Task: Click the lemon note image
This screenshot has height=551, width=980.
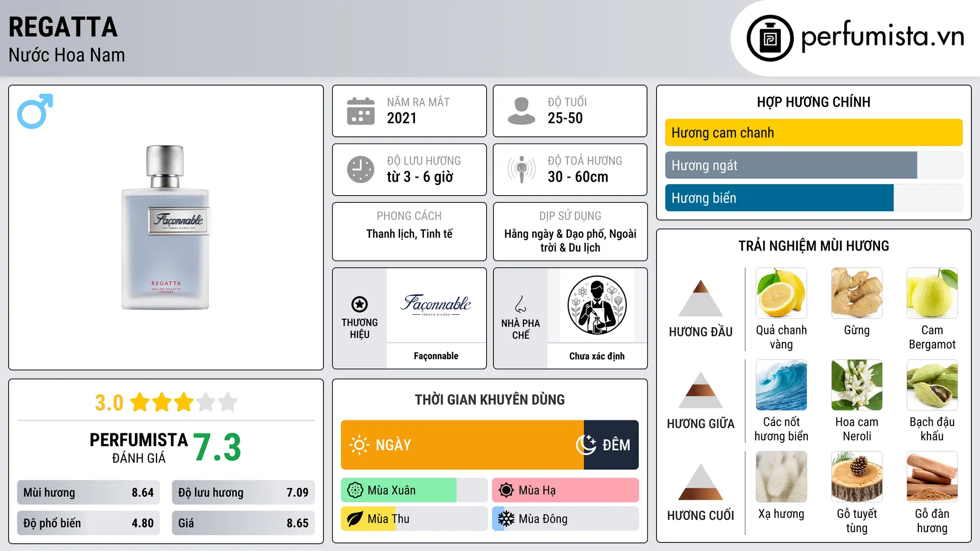Action: pos(781,293)
